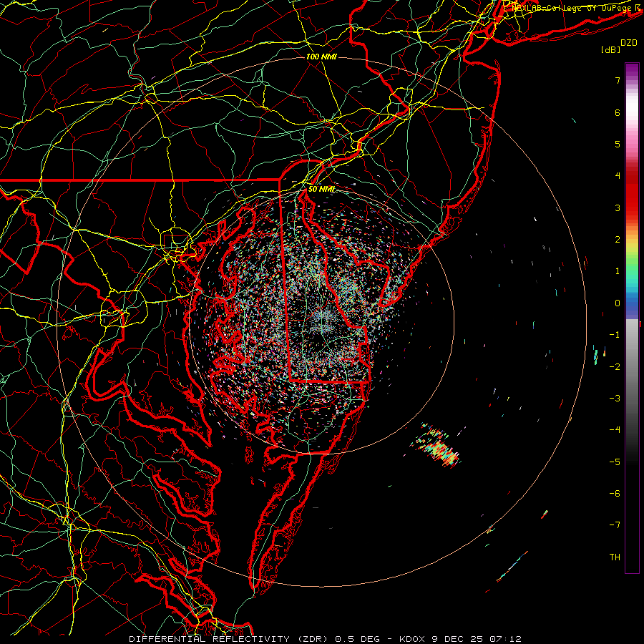
Task: Click the "5" value on the color scale
Action: point(618,144)
